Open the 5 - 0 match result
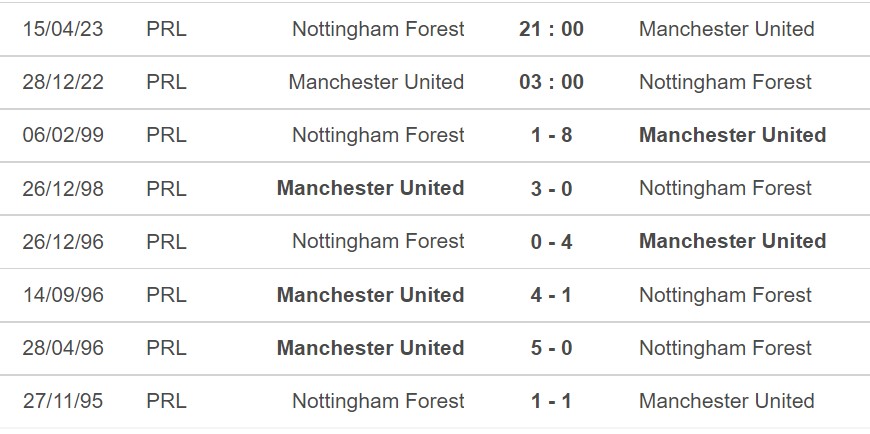 pyautogui.click(x=552, y=348)
